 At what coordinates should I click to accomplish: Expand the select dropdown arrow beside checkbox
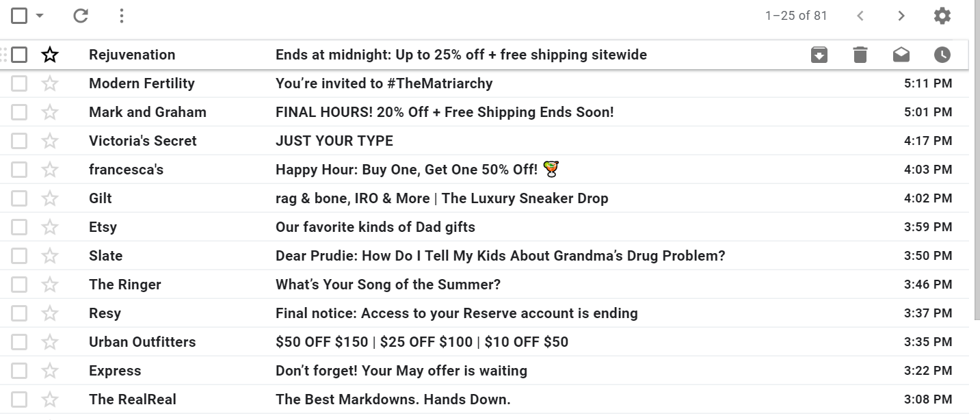click(40, 16)
